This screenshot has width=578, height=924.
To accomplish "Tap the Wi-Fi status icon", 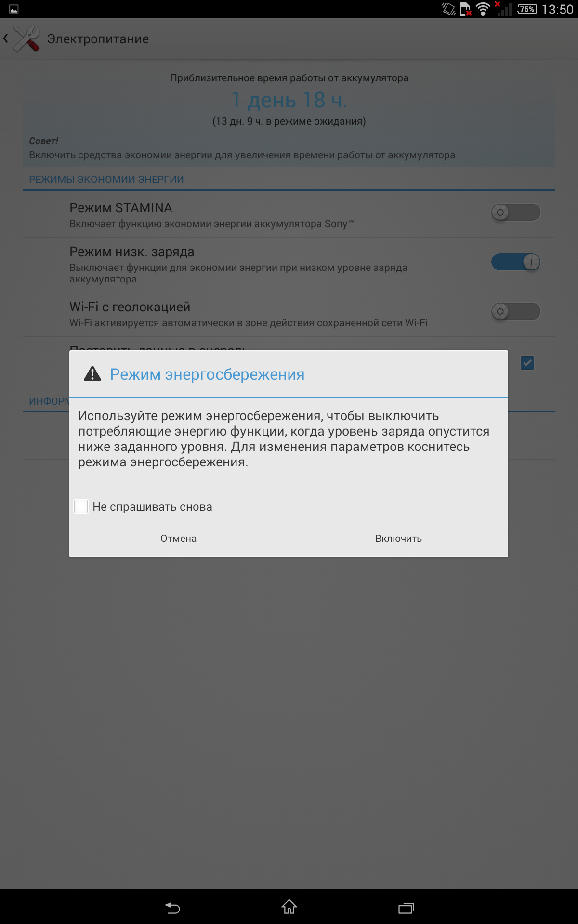I will point(483,9).
